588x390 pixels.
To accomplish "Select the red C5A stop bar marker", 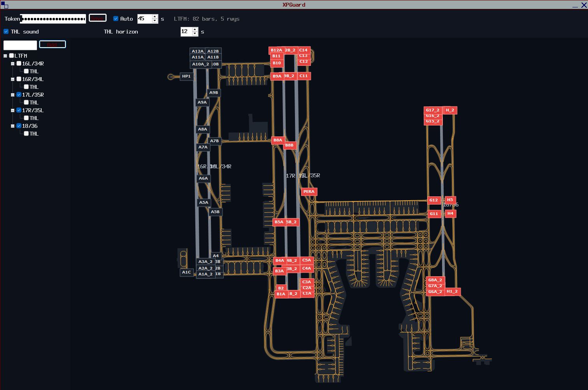I will click(307, 260).
